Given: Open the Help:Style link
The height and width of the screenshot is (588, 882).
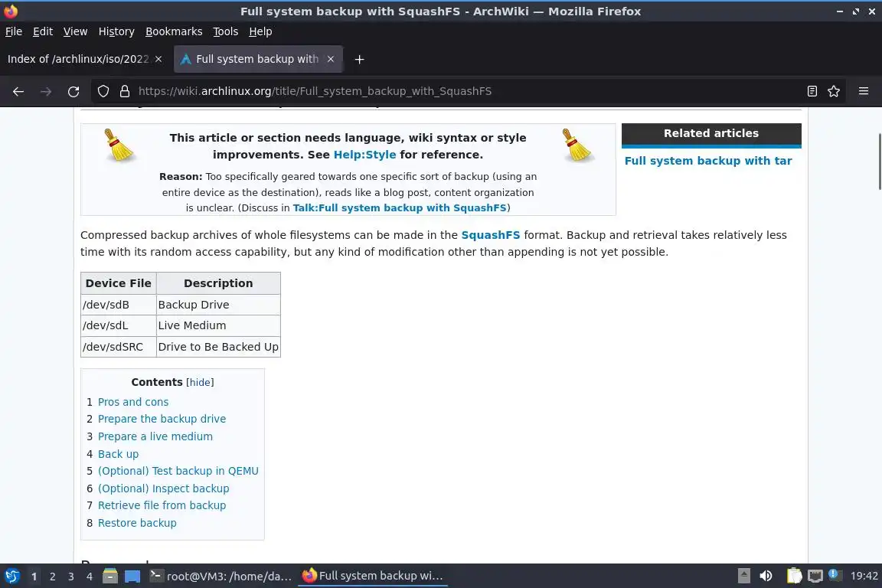Looking at the screenshot, I should [364, 155].
